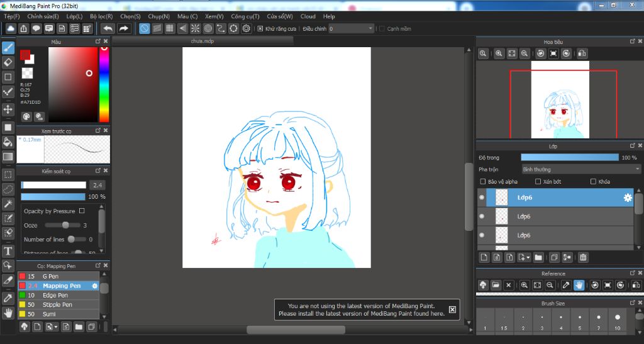This screenshot has width=644, height=344.
Task: Click the Độ trong opacity slider
Action: click(x=569, y=157)
